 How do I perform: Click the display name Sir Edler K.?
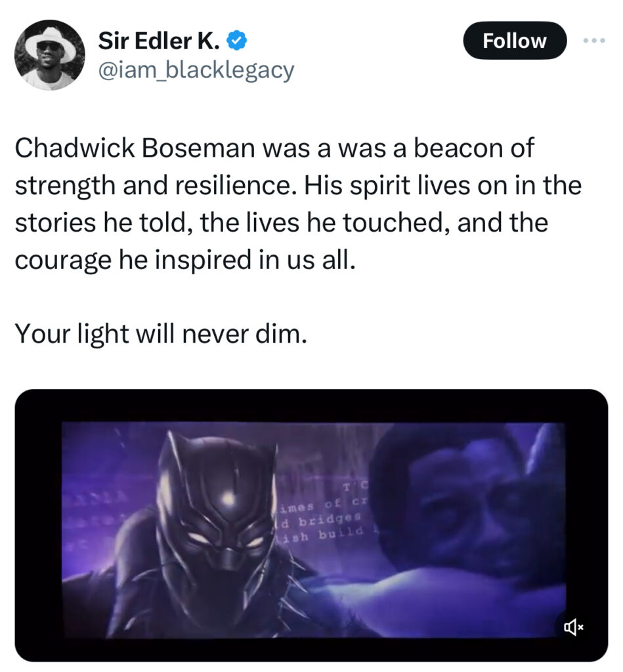click(x=158, y=41)
